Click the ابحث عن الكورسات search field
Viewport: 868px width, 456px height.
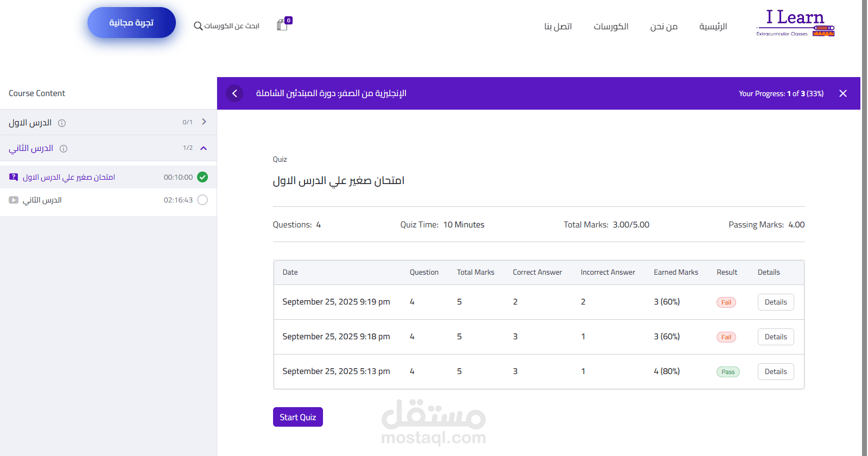232,26
